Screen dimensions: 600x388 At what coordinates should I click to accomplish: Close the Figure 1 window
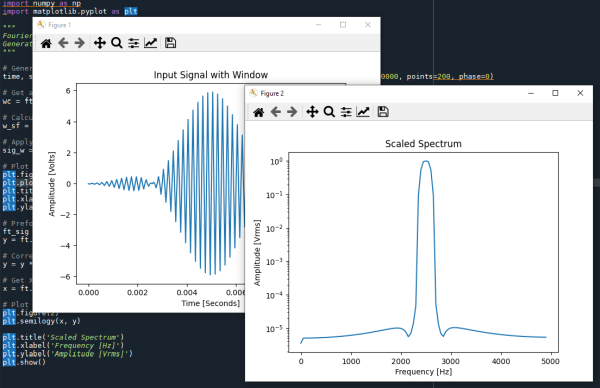click(368, 24)
